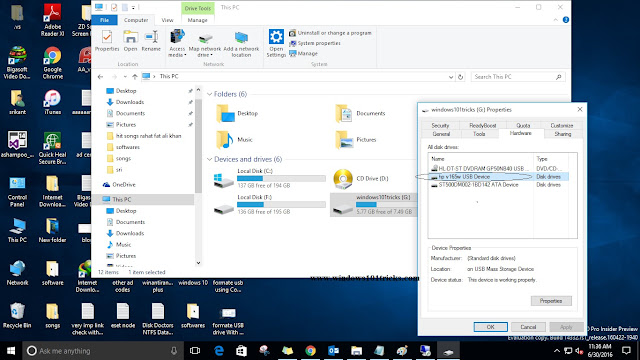Refresh the This PC view
This screenshot has height=360, width=640.
460,77
